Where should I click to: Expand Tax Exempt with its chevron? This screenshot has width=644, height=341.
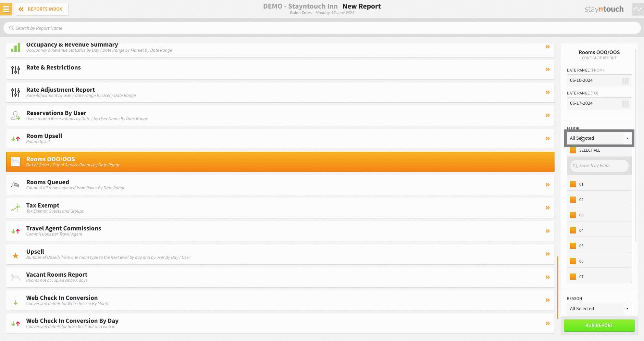[x=547, y=208]
